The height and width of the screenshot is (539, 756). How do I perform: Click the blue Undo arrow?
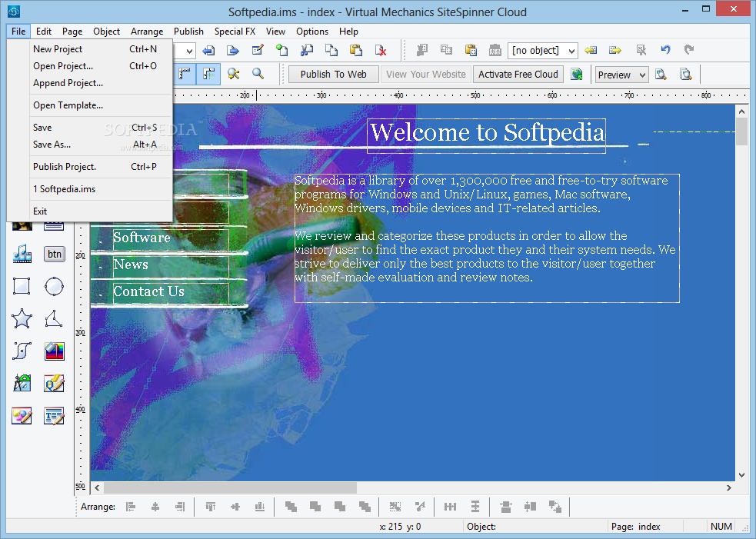665,50
